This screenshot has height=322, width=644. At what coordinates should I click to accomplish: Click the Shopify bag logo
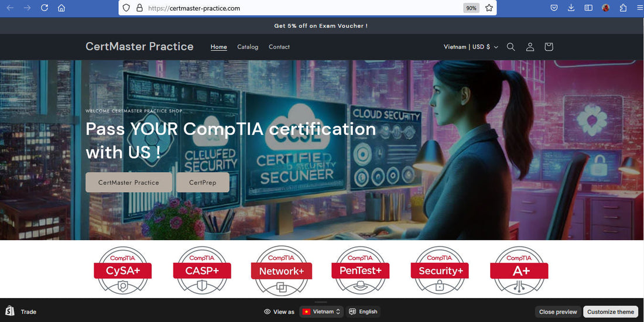(x=10, y=311)
